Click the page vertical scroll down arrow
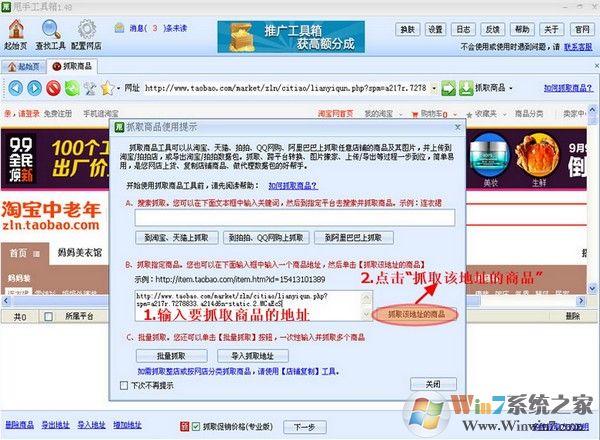This screenshot has height=440, width=600. (592, 288)
